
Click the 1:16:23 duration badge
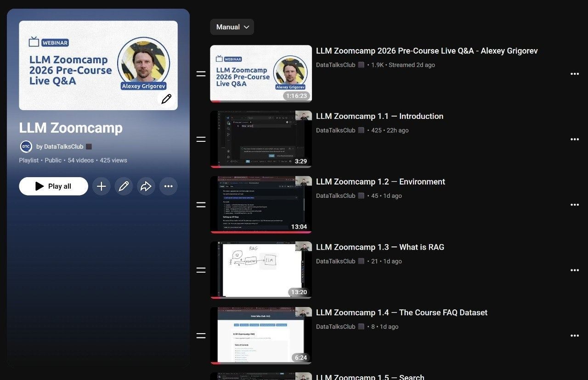click(x=297, y=96)
